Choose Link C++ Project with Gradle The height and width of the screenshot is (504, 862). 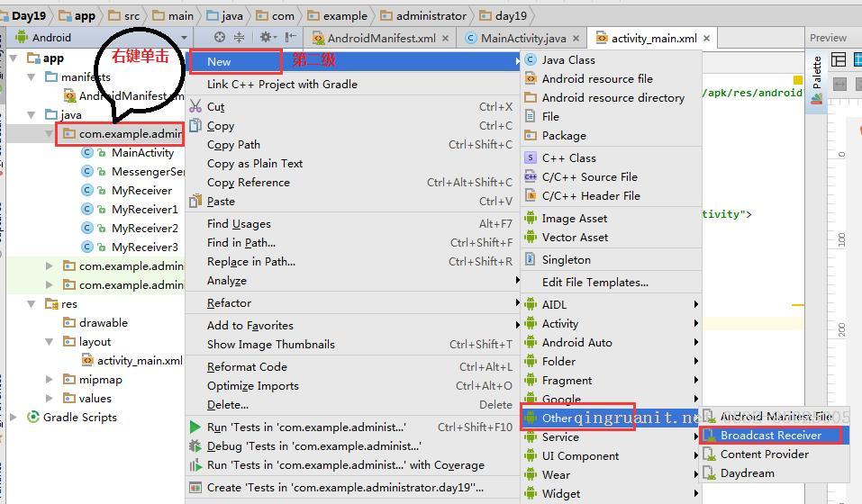click(353, 84)
